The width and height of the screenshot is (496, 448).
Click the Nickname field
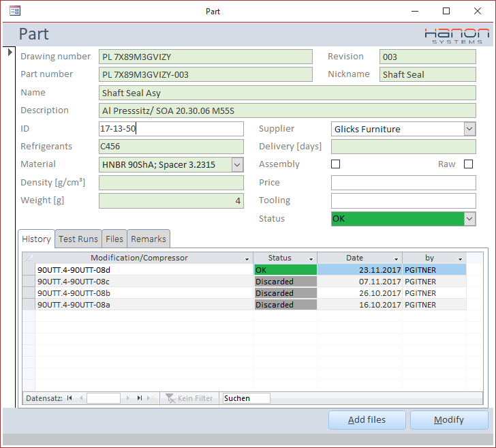[428, 74]
